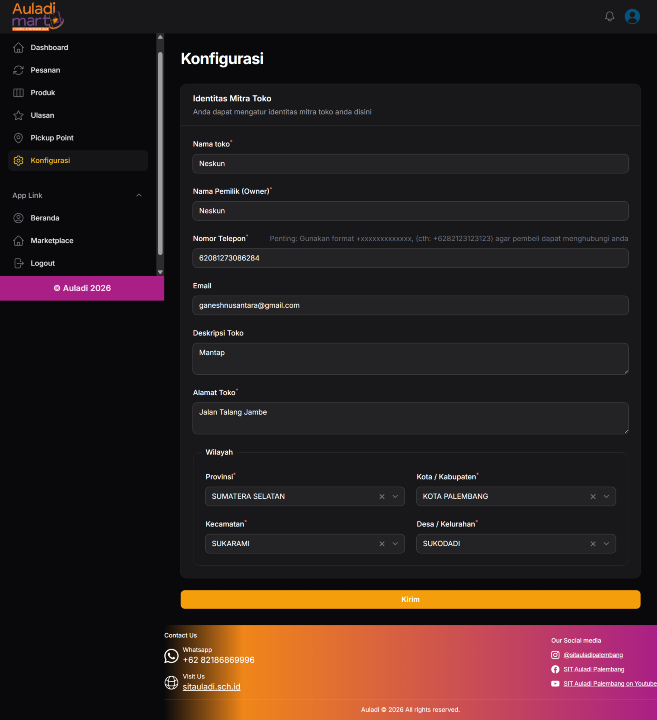Select the KOTA PALEMBANG combo box

[516, 496]
